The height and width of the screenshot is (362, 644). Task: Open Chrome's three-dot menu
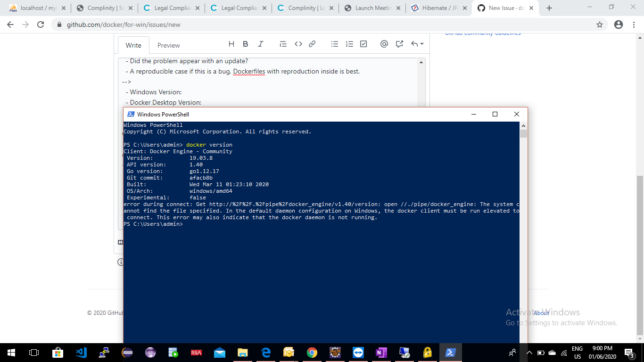634,24
